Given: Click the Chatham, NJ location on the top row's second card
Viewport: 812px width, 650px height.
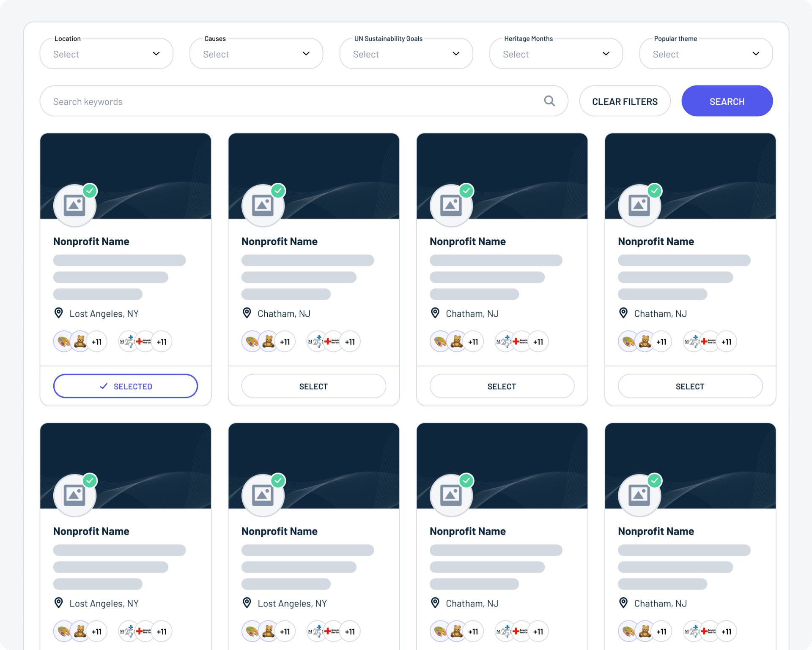Looking at the screenshot, I should pyautogui.click(x=284, y=314).
